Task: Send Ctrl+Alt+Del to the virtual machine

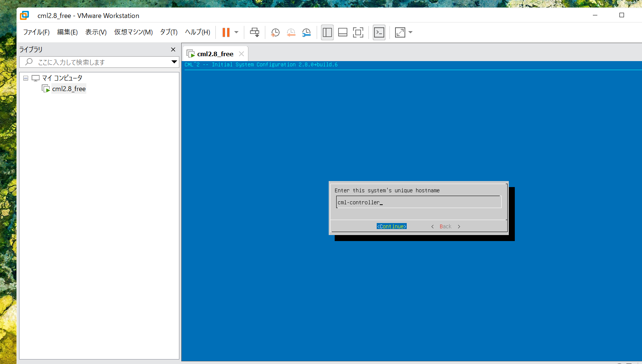Action: point(255,32)
